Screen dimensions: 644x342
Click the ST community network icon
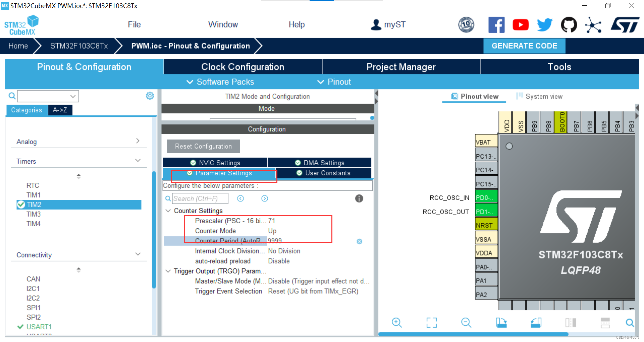[x=593, y=25]
